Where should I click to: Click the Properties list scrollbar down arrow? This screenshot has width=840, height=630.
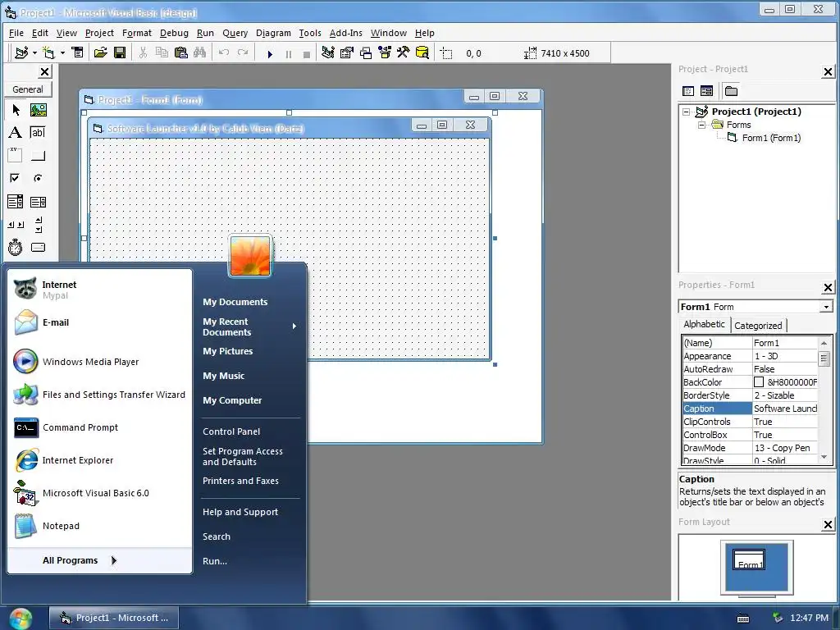pyautogui.click(x=824, y=457)
